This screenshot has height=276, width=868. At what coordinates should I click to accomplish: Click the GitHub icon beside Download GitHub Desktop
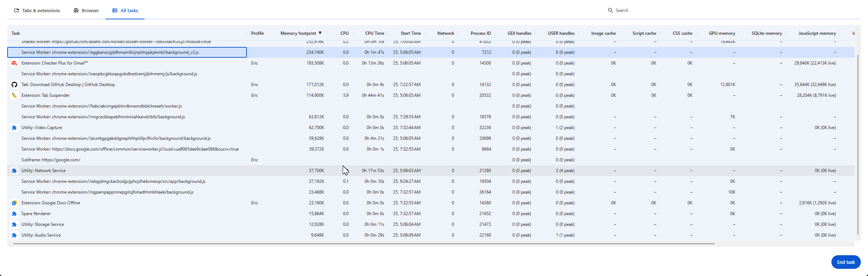[x=14, y=85]
